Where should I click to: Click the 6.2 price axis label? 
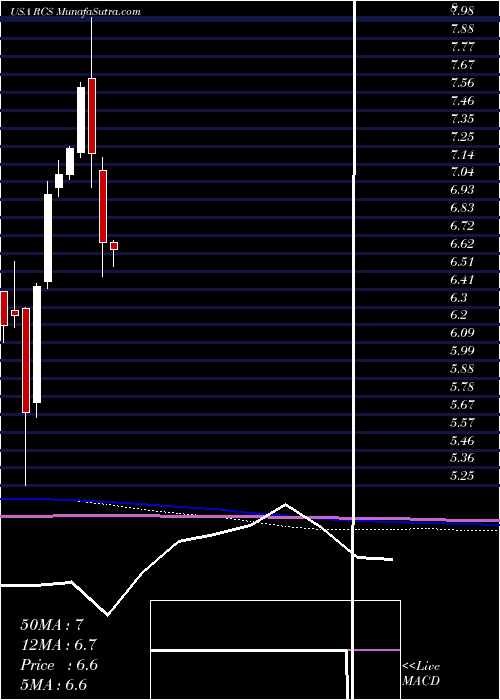point(459,315)
